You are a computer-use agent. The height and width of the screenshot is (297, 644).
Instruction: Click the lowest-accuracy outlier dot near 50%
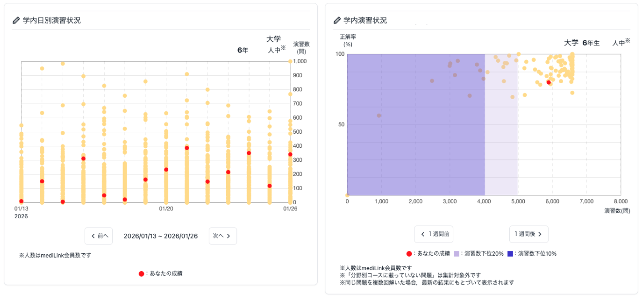click(379, 116)
